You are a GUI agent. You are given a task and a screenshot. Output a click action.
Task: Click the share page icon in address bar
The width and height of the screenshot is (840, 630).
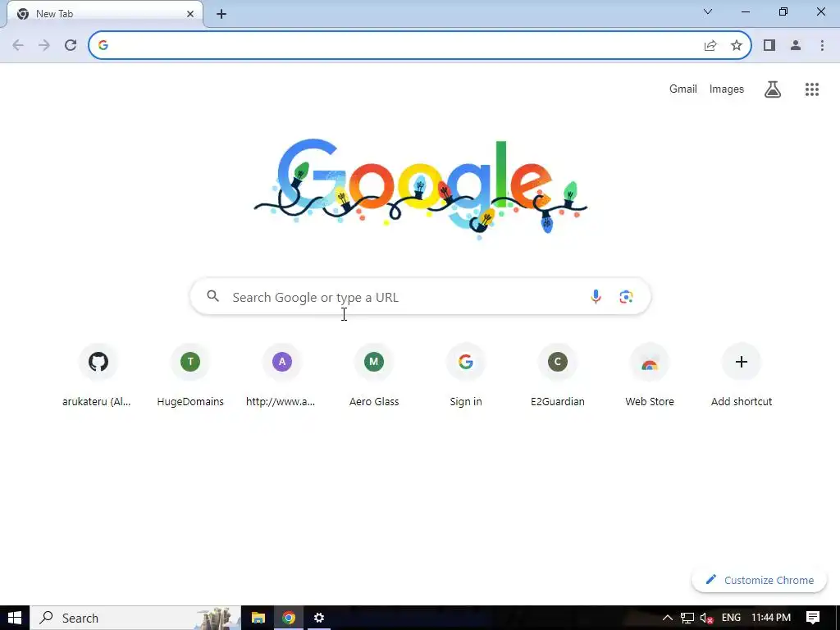(710, 46)
